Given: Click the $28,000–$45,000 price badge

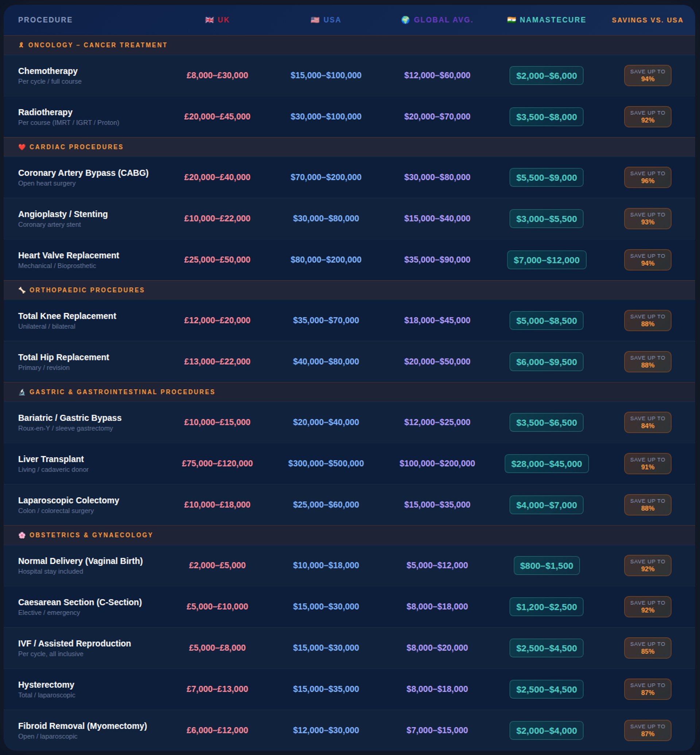Looking at the screenshot, I should [546, 464].
